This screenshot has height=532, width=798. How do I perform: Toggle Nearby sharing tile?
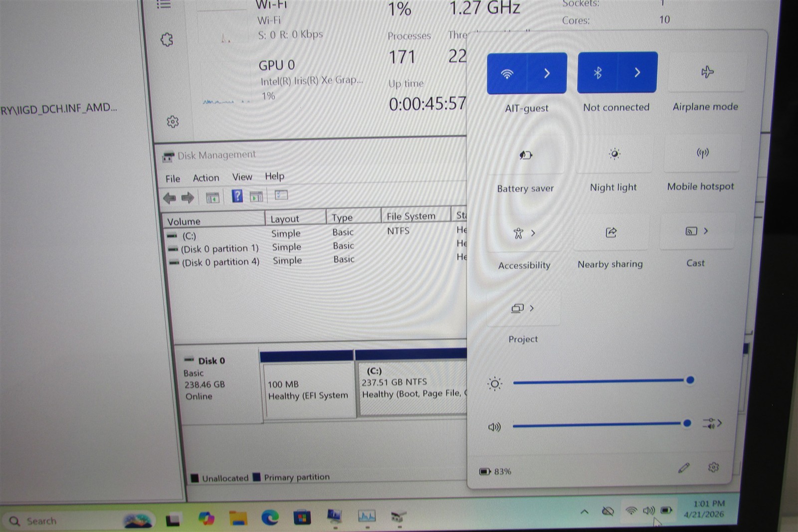(x=611, y=232)
